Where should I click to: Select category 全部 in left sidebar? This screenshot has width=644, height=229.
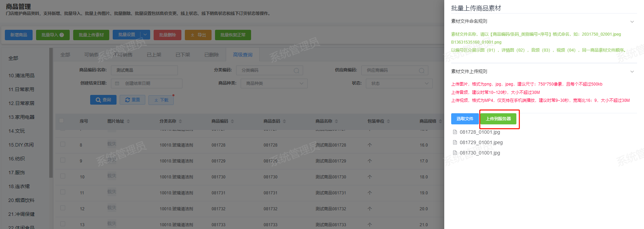click(x=13, y=58)
